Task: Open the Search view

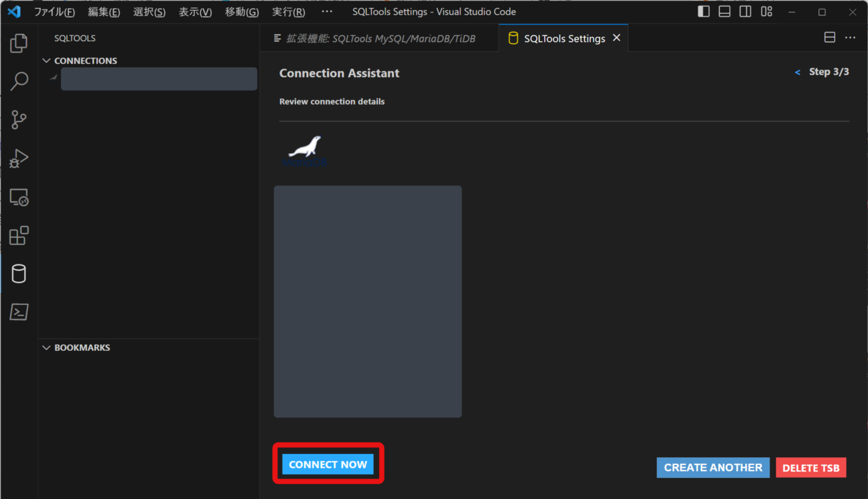Action: (x=19, y=81)
